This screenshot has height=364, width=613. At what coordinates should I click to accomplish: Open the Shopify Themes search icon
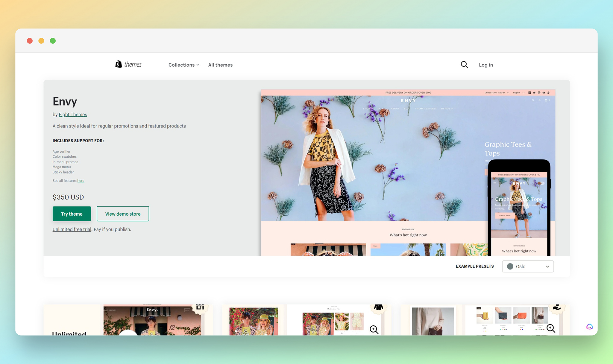(x=464, y=65)
